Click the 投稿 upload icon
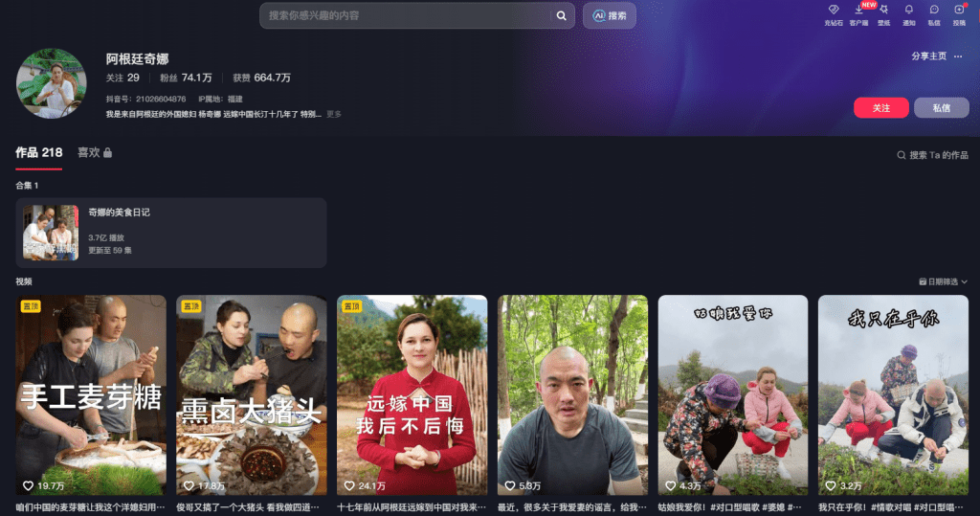Screen dimensions: 980x516 click(959, 11)
